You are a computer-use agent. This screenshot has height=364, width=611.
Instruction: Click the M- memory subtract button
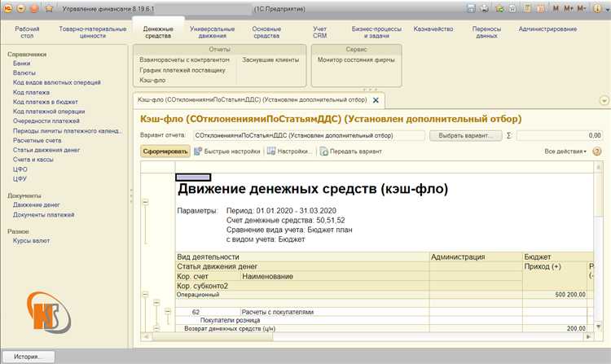[582, 9]
